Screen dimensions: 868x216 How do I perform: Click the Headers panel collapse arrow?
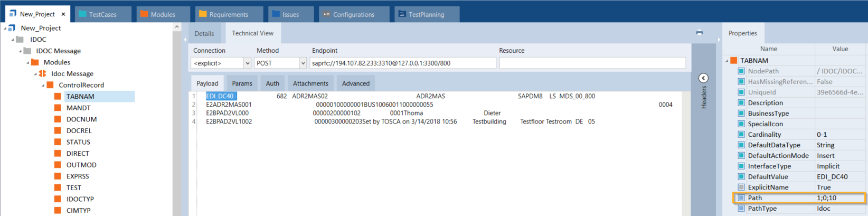703,78
